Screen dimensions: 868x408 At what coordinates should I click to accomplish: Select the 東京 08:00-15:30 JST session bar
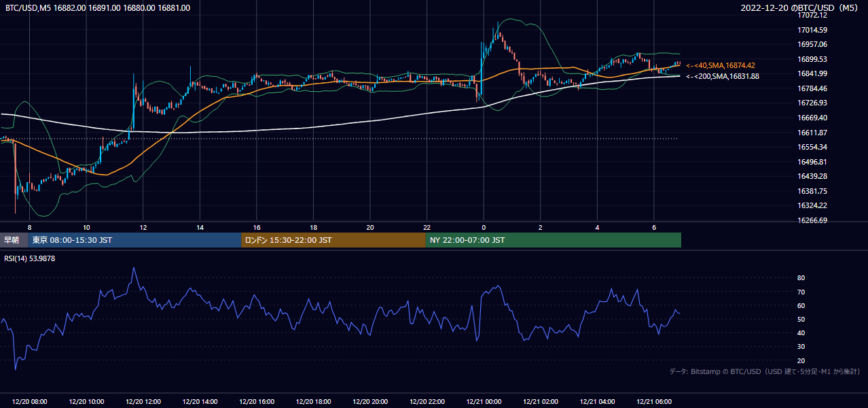[135, 240]
